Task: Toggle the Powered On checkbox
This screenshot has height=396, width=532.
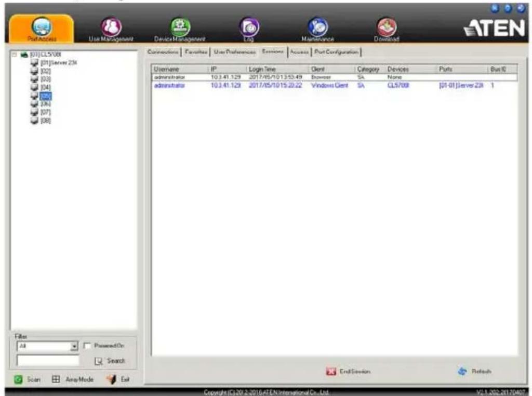Action: (x=87, y=346)
